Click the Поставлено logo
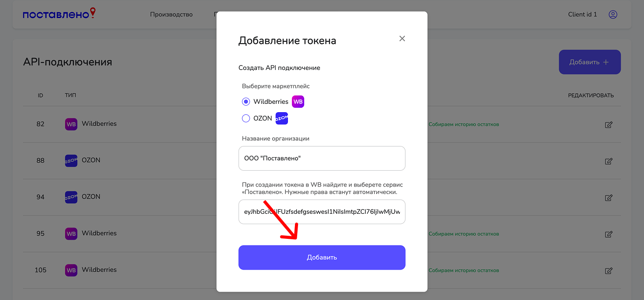 point(59,14)
